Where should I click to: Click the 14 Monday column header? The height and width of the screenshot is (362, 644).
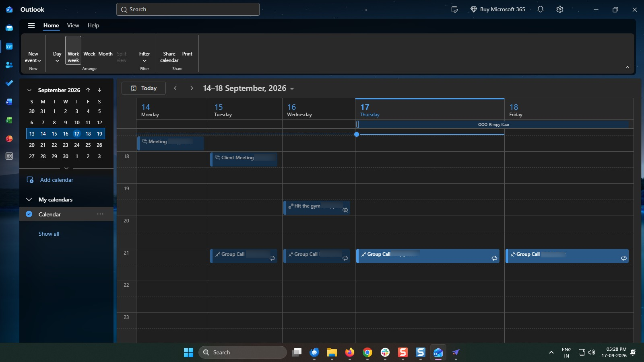[x=173, y=110]
